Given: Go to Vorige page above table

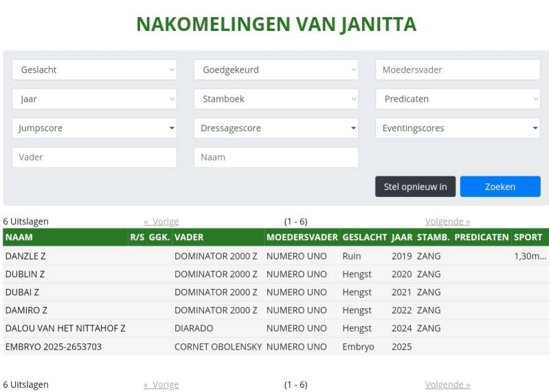Looking at the screenshot, I should 161,222.
